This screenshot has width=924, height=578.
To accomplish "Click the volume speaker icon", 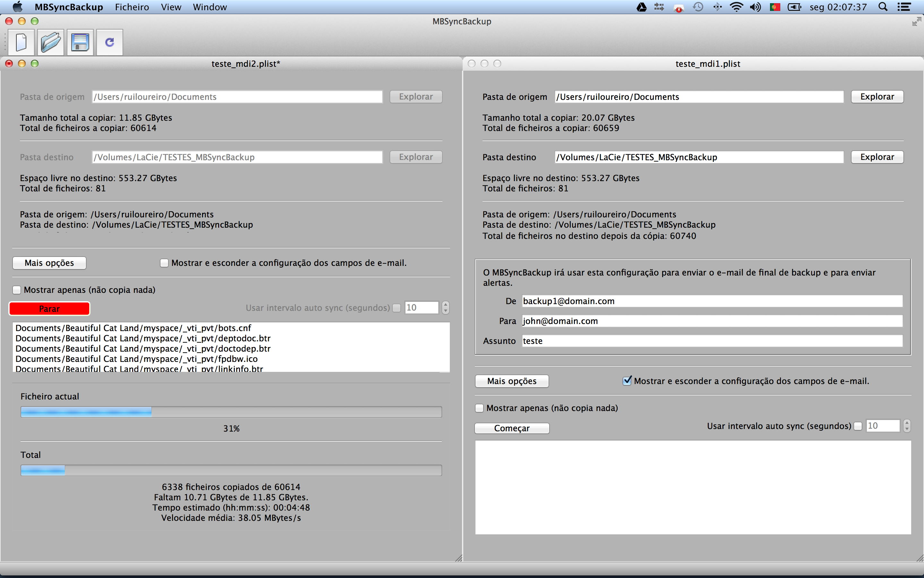I will (x=755, y=7).
